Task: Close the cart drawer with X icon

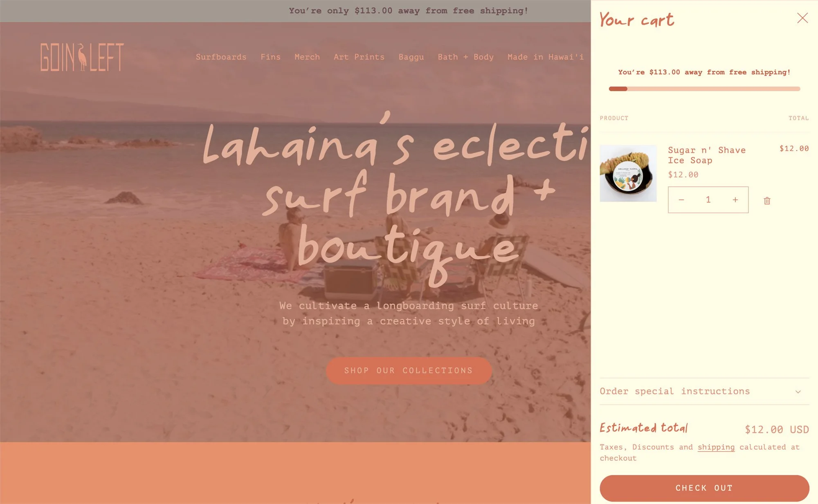Action: tap(802, 18)
